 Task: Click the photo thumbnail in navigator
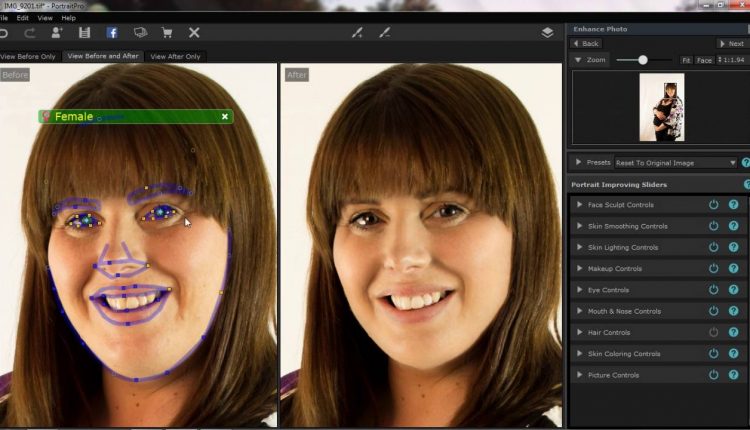[x=662, y=107]
